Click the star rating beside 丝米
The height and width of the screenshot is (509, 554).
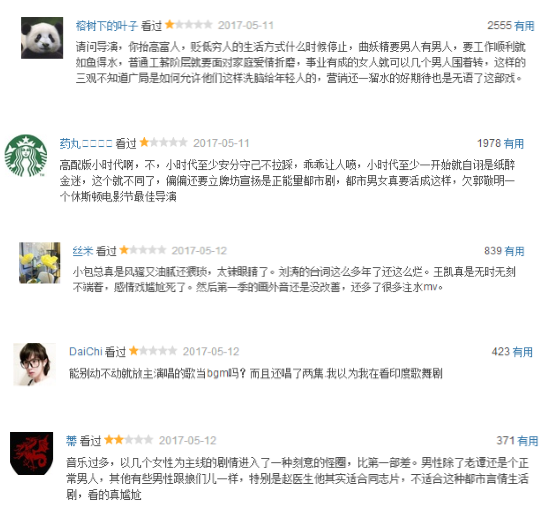coord(143,250)
